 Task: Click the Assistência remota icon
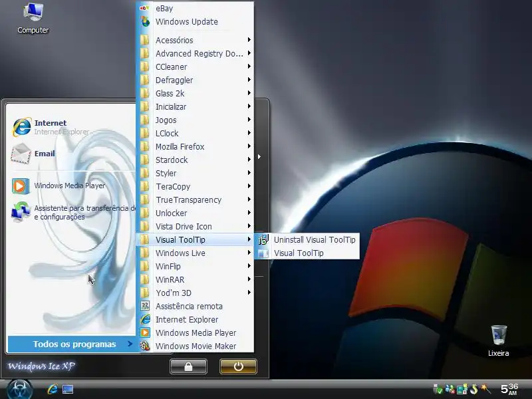[145, 306]
